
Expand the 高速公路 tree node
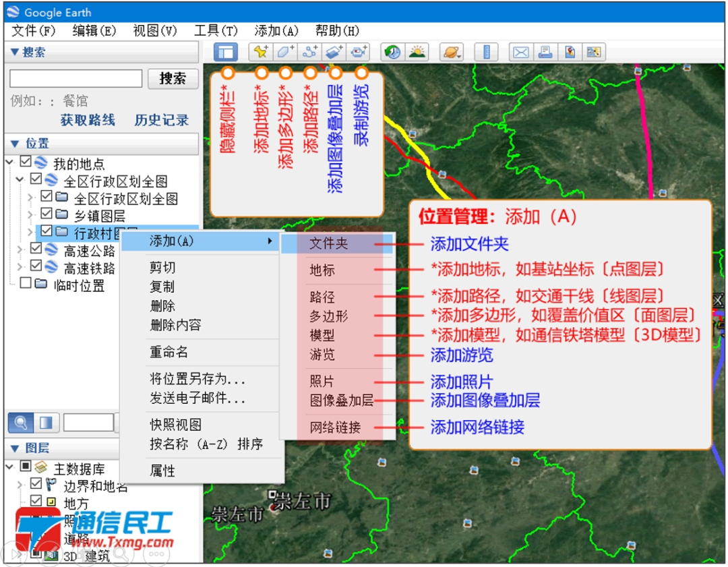[20, 249]
